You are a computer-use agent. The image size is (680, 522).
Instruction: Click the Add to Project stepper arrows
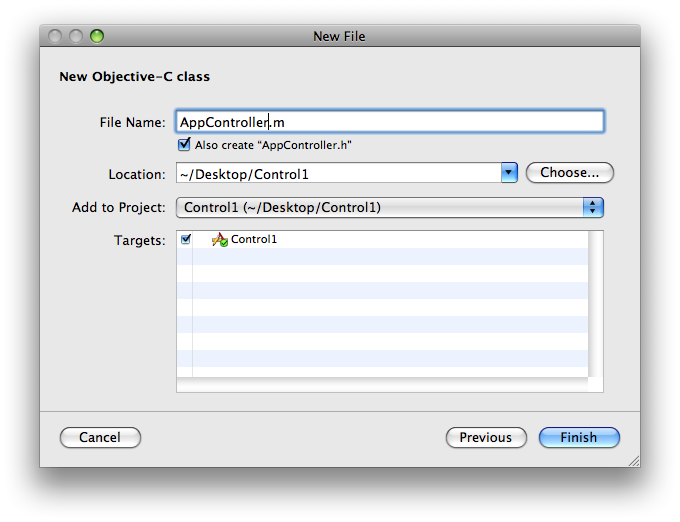(593, 207)
